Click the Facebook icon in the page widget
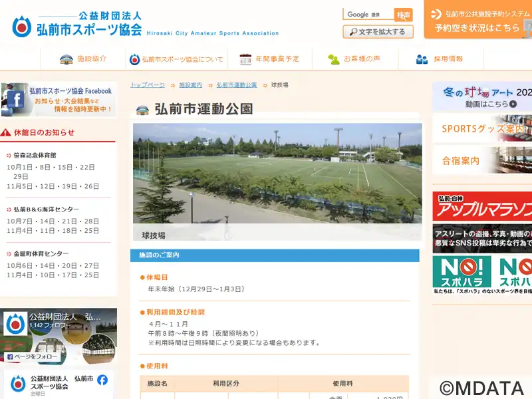Viewport: 532px width, 399px height. (102, 380)
